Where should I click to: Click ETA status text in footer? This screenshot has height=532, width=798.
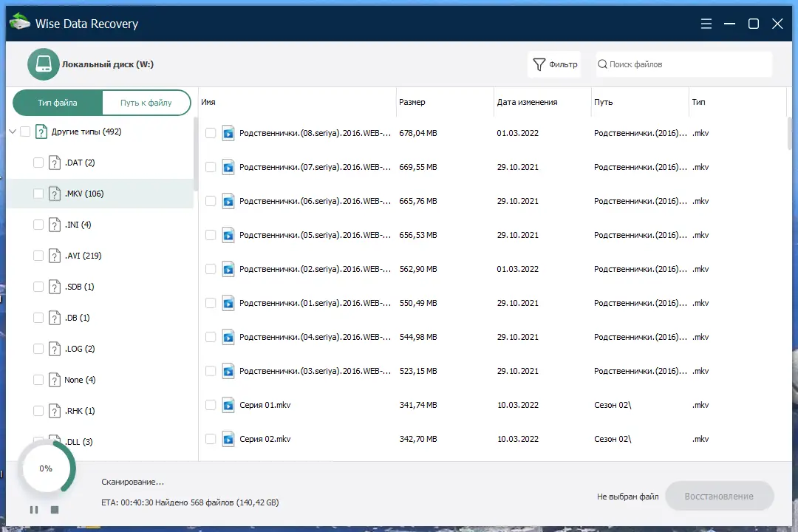190,503
